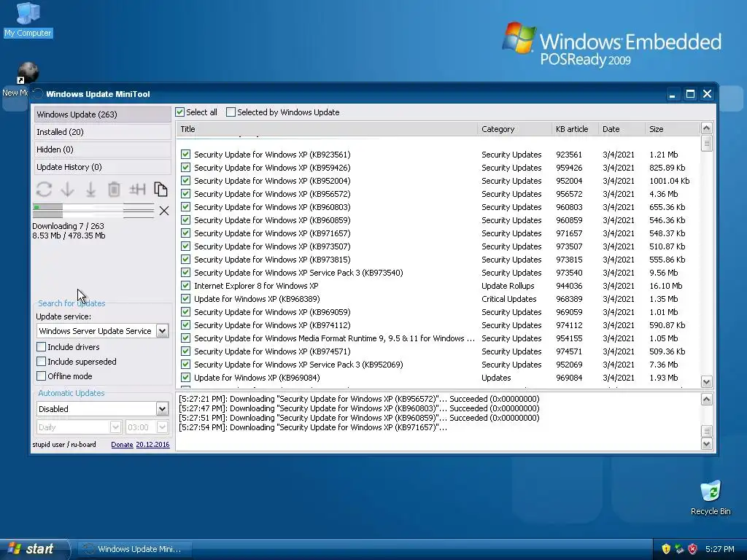Click the Donate link

[122, 444]
